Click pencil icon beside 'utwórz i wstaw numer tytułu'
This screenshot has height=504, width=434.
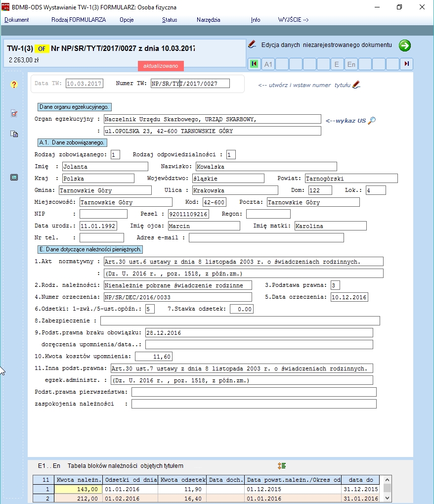pyautogui.click(x=356, y=85)
